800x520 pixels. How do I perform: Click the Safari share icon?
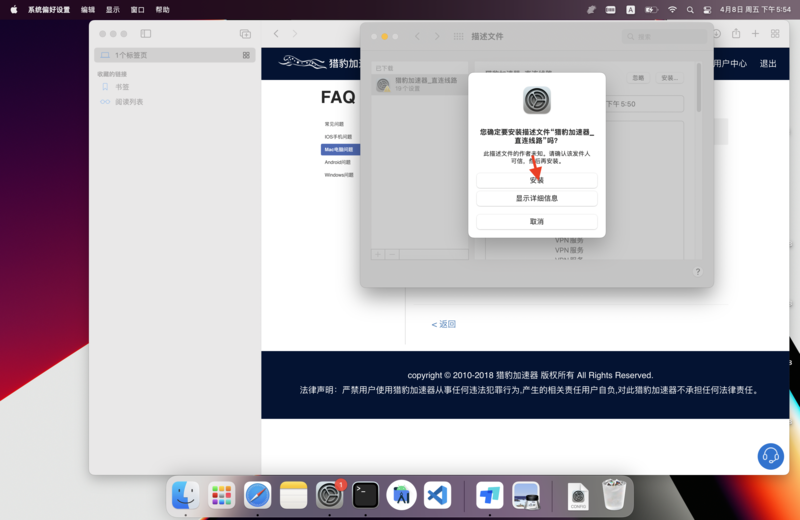(736, 34)
